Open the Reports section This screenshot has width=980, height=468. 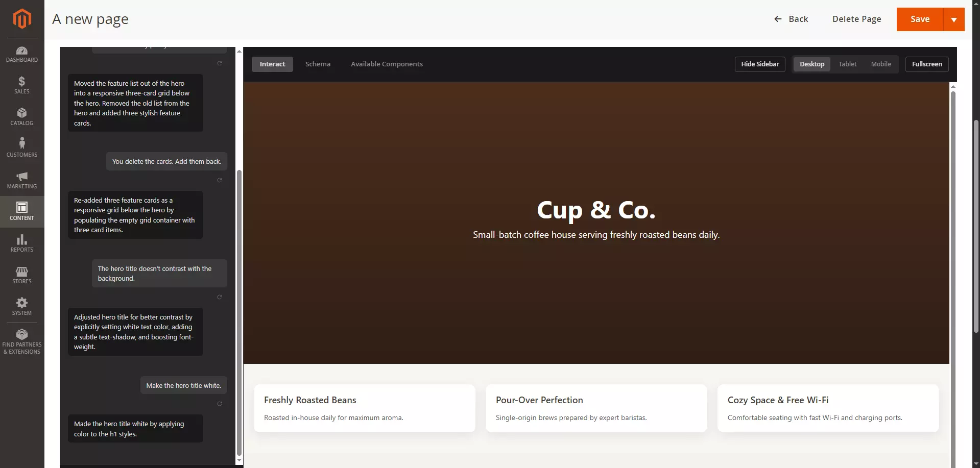coord(22,243)
